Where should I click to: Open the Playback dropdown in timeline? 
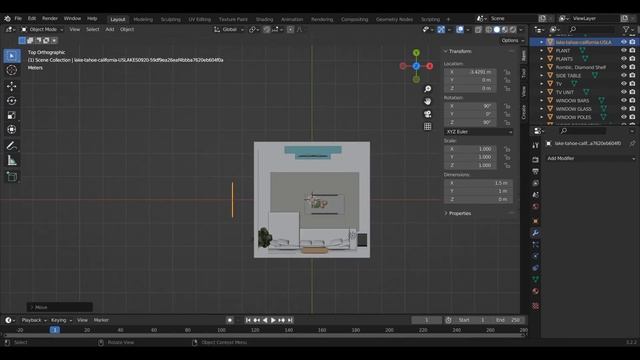[x=33, y=320]
